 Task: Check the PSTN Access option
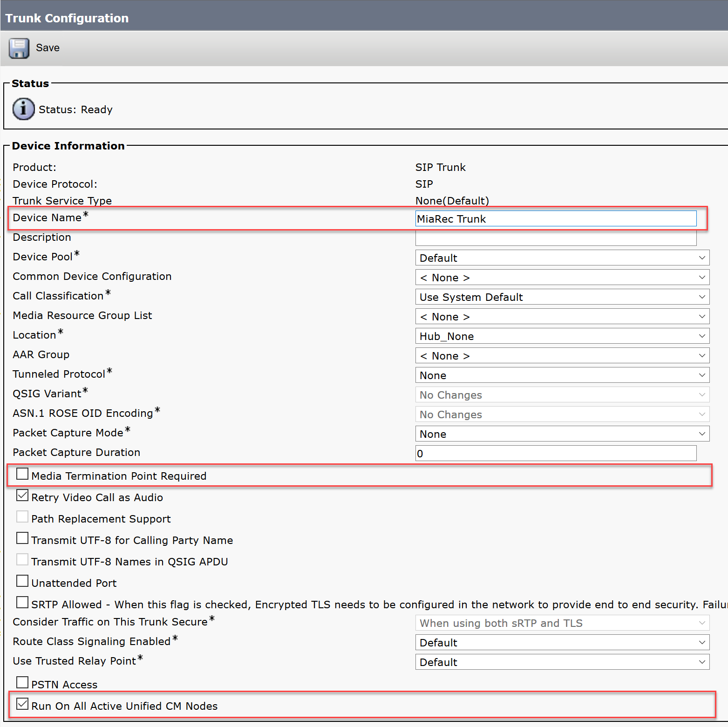tap(22, 683)
